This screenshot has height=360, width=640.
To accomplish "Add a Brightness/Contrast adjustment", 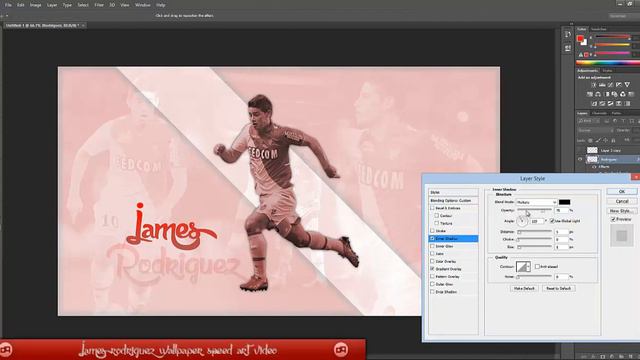I will [x=593, y=85].
